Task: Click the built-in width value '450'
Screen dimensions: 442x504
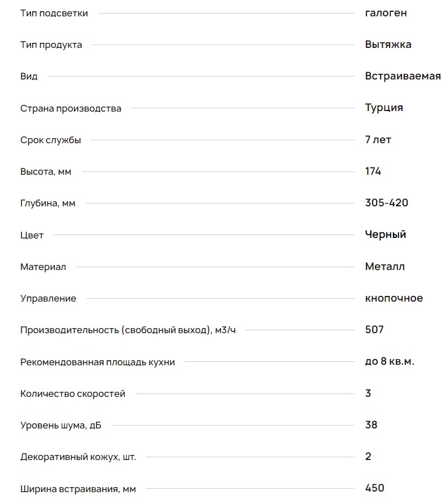Action: click(374, 488)
